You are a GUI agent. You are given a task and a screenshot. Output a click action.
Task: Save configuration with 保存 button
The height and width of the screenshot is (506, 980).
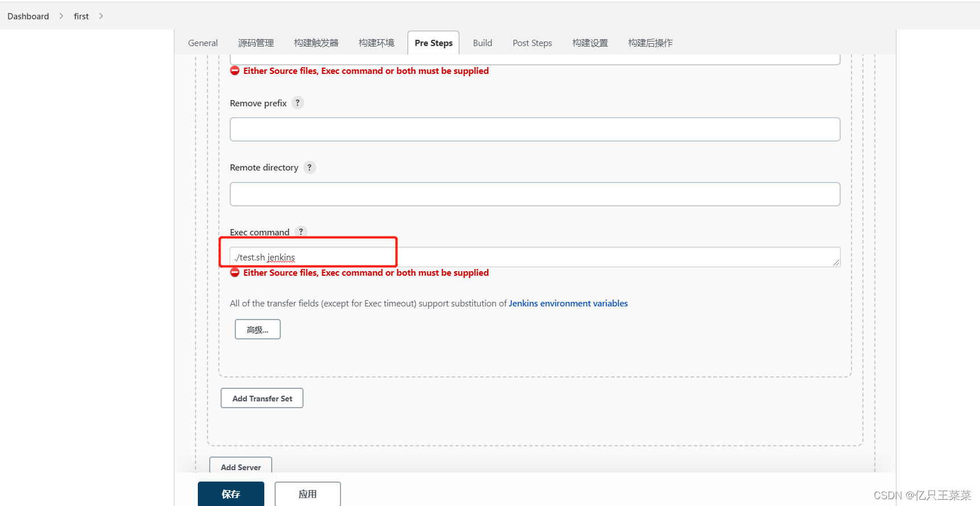click(x=231, y=493)
